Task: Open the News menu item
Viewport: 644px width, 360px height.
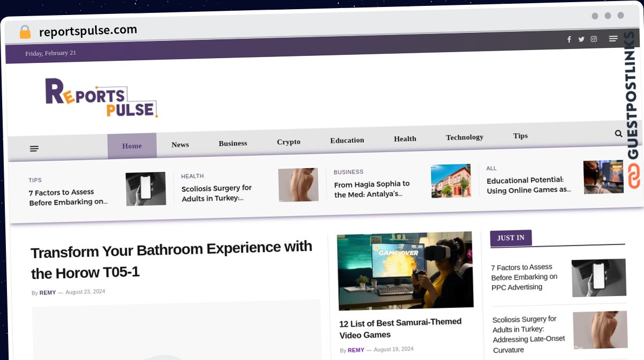Action: [x=180, y=145]
